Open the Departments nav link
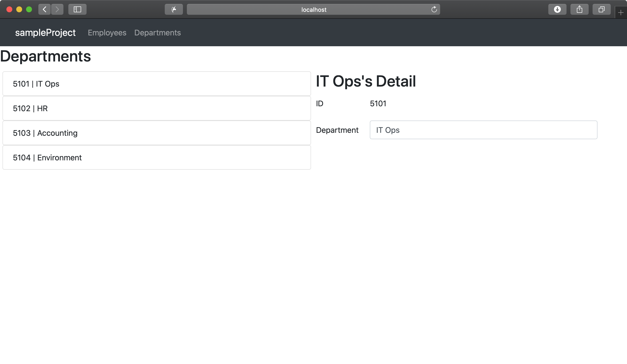627x364 pixels. [x=158, y=33]
